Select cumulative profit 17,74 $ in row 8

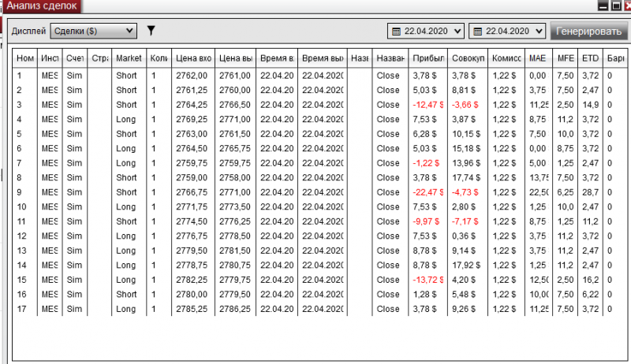(x=466, y=177)
